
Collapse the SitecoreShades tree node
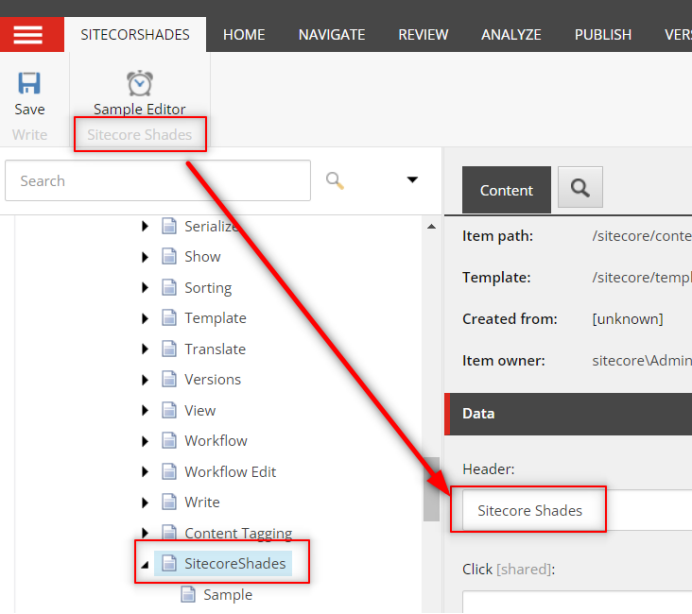tap(145, 565)
